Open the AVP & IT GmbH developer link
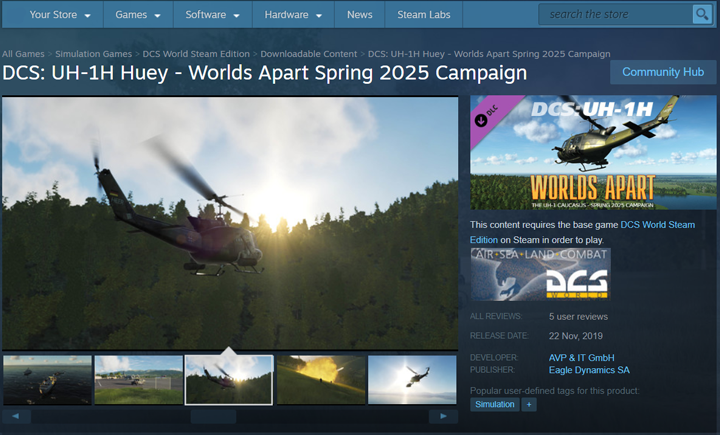Viewport: 720px width, 435px height. [x=581, y=357]
